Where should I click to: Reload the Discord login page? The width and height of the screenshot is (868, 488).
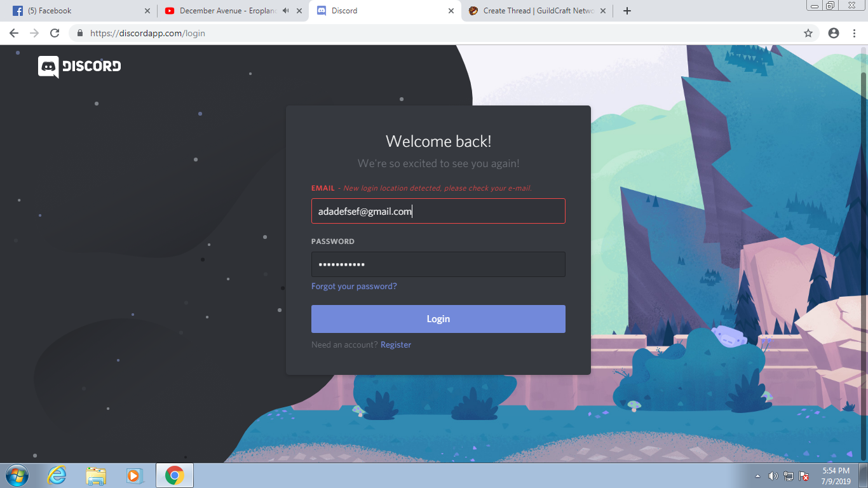[x=55, y=33]
